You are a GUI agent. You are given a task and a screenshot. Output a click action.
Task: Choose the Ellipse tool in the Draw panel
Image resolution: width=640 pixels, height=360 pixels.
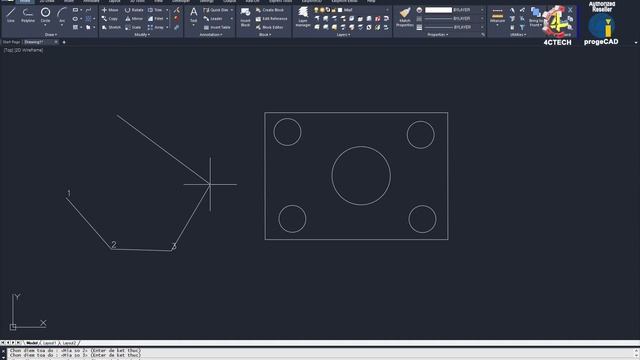[76, 19]
